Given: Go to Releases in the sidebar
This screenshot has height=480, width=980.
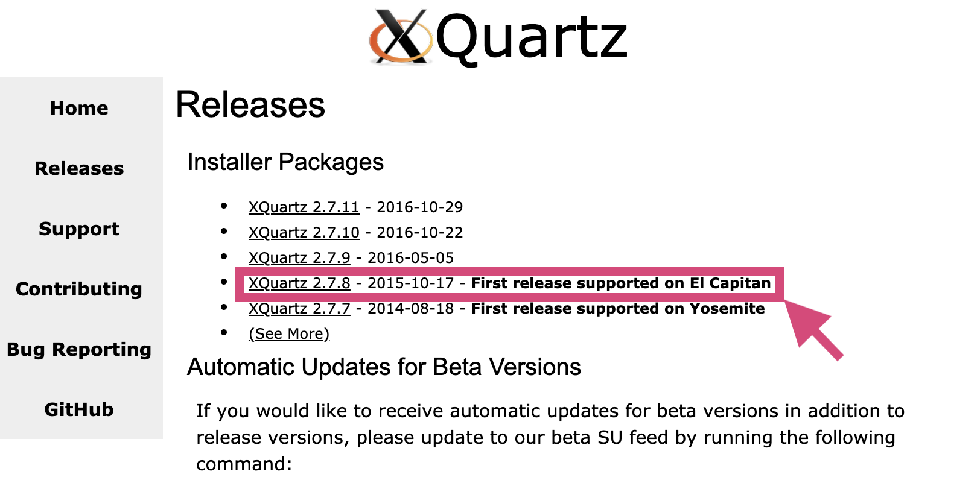Looking at the screenshot, I should coord(79,168).
